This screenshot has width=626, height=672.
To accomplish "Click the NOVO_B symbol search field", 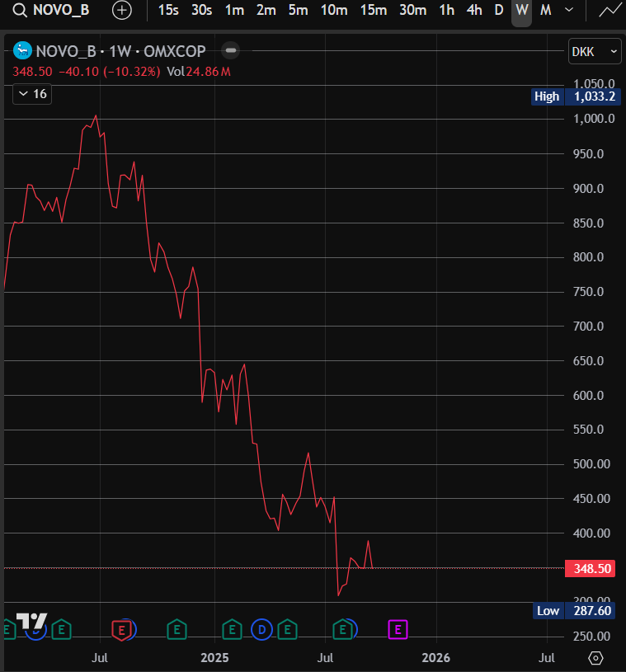I will coord(59,11).
